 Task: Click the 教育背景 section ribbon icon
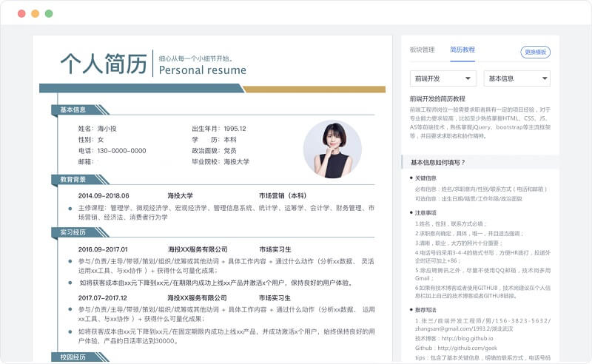pos(74,179)
